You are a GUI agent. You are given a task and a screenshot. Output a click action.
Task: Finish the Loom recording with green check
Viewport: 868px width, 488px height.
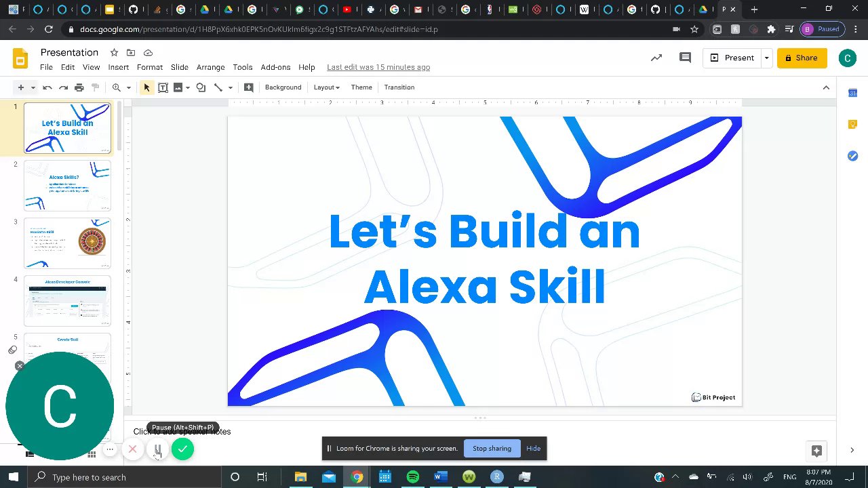[182, 449]
